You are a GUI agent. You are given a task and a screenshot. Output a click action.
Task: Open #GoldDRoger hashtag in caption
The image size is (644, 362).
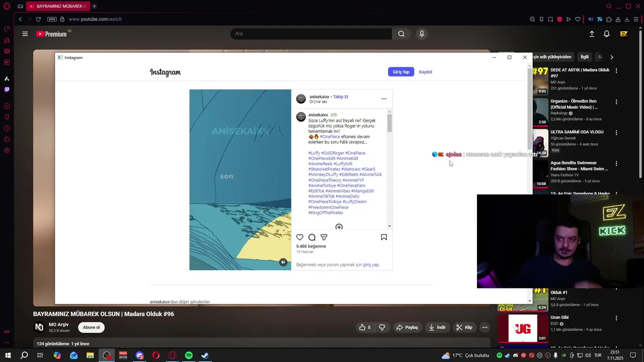(x=333, y=153)
